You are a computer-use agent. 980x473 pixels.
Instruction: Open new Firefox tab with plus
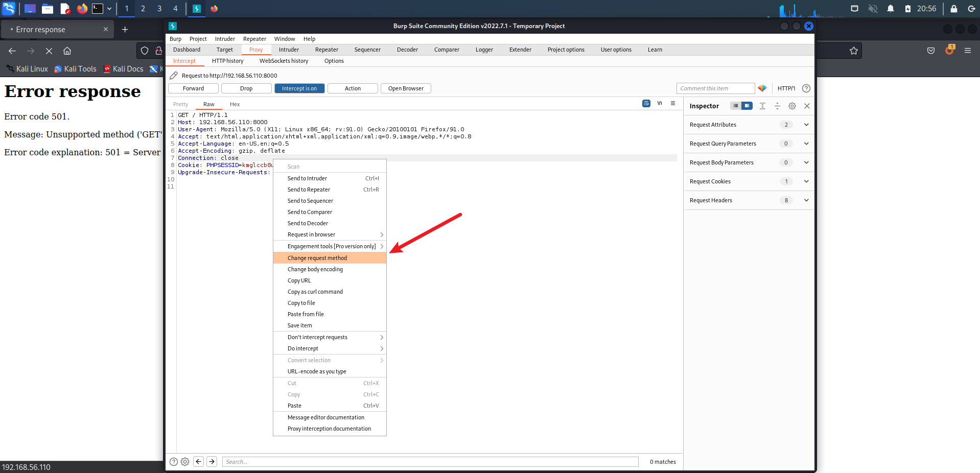[x=125, y=29]
